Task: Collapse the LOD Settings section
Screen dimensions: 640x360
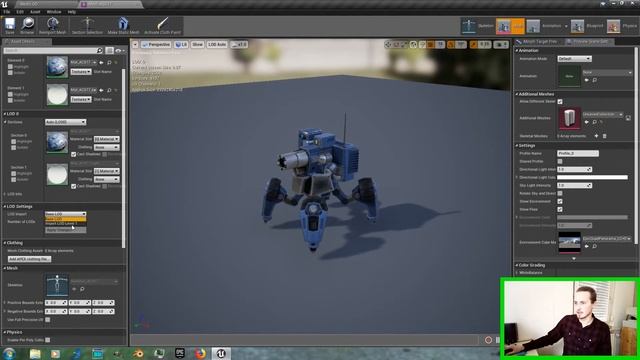Action: (5, 207)
